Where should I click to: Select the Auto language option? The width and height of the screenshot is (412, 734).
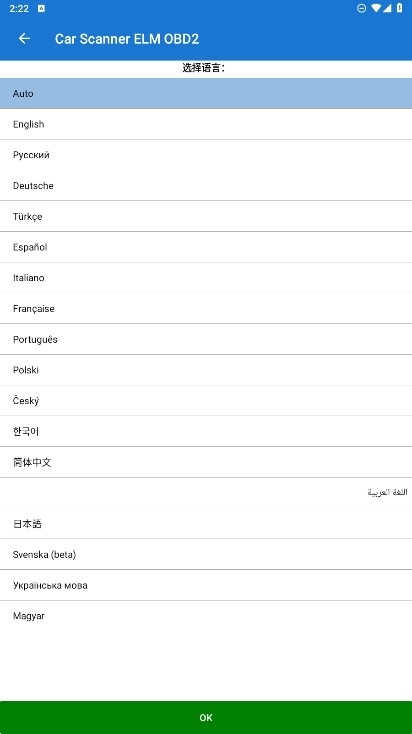[x=206, y=94]
